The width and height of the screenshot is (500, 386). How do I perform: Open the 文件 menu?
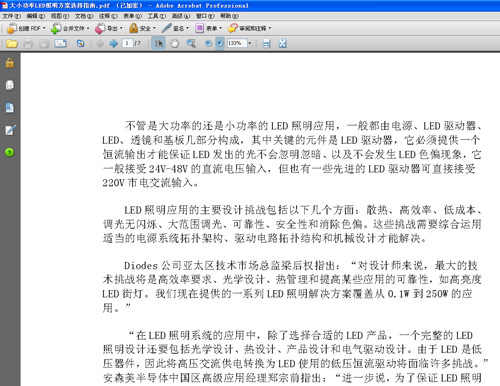[11, 16]
